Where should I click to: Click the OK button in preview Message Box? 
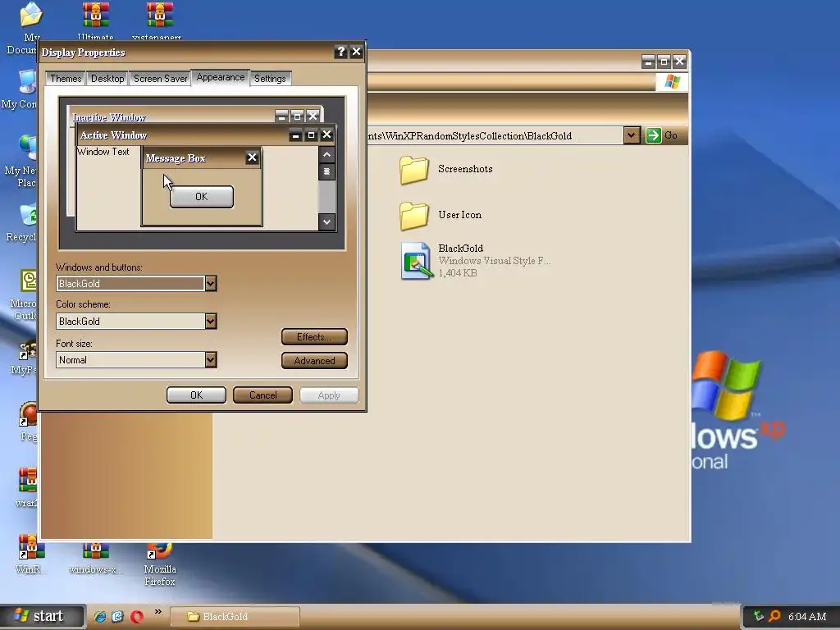tap(202, 197)
